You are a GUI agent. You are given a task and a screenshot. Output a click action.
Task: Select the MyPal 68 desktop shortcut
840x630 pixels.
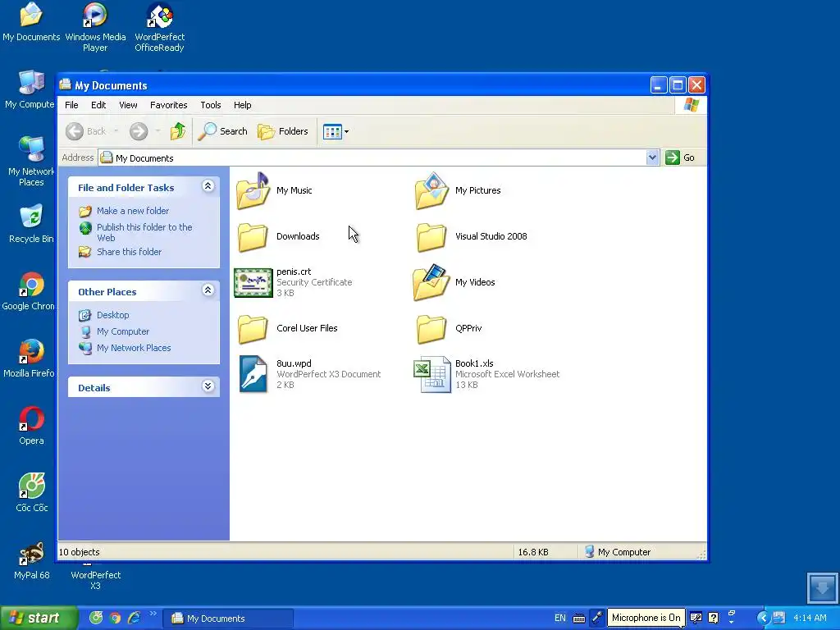(x=32, y=560)
